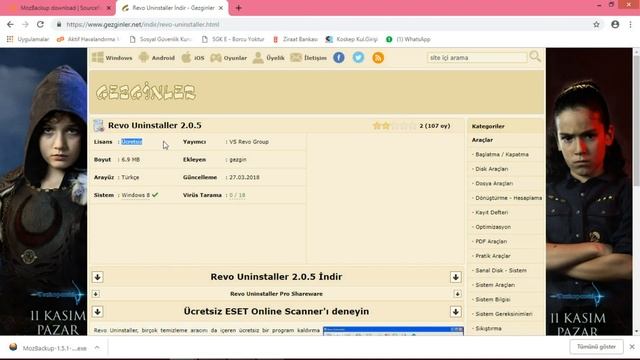The height and width of the screenshot is (360, 640).
Task: Rate the program using the stars
Action: point(394,126)
